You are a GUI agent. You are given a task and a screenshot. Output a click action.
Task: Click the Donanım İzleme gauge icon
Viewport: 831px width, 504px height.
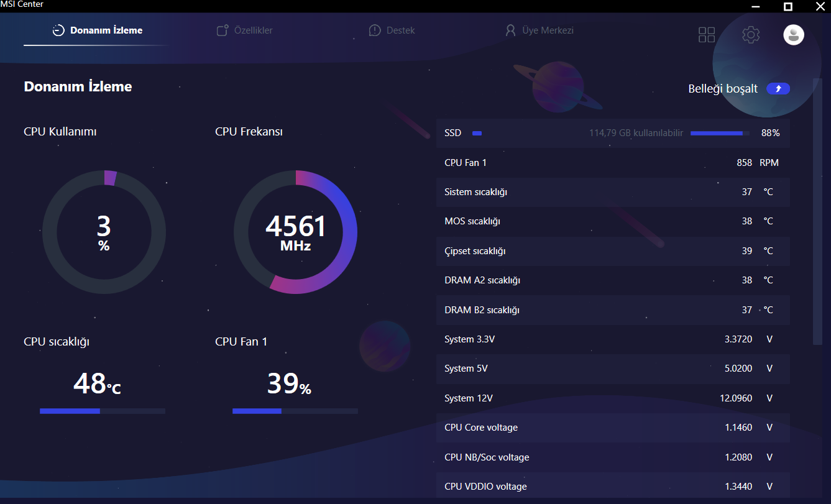point(58,30)
